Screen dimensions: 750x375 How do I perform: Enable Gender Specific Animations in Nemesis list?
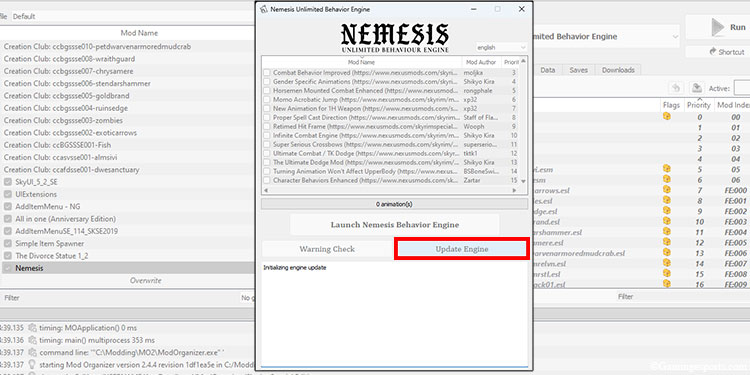click(x=267, y=82)
